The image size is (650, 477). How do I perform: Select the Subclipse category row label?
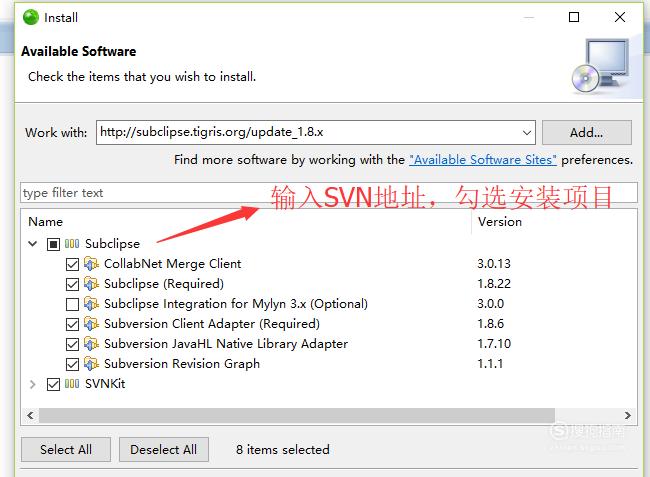pos(112,244)
